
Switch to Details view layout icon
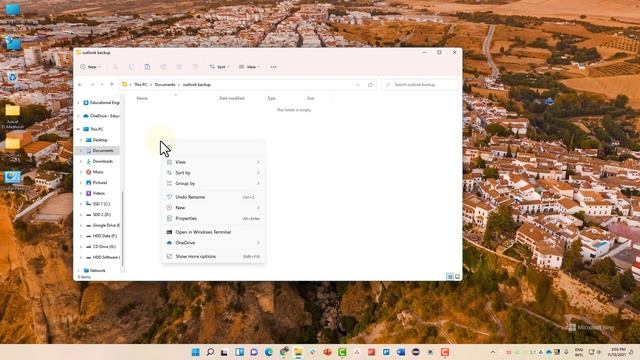[450, 277]
